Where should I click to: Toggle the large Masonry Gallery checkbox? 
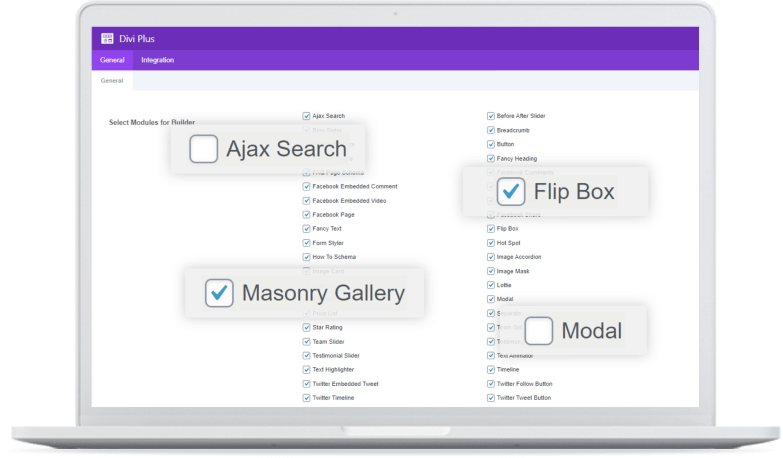[x=219, y=293]
